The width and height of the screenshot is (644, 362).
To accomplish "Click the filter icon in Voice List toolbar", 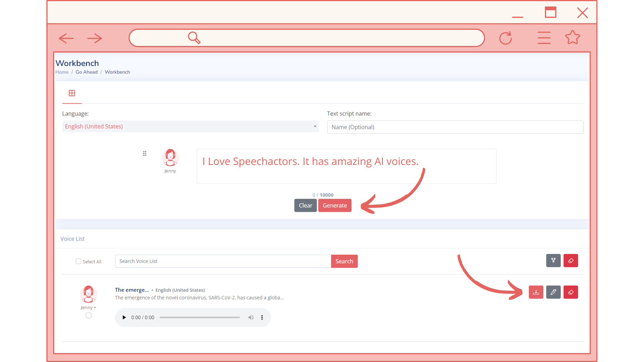I will (x=553, y=260).
